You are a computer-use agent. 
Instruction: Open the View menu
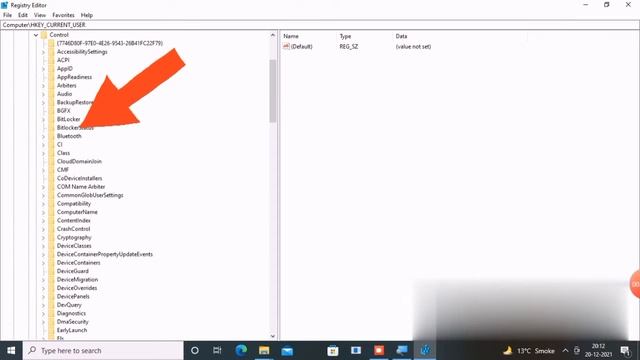[x=40, y=15]
